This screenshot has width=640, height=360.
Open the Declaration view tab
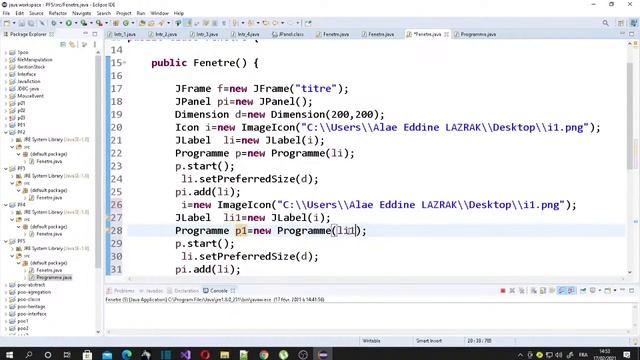(x=183, y=291)
